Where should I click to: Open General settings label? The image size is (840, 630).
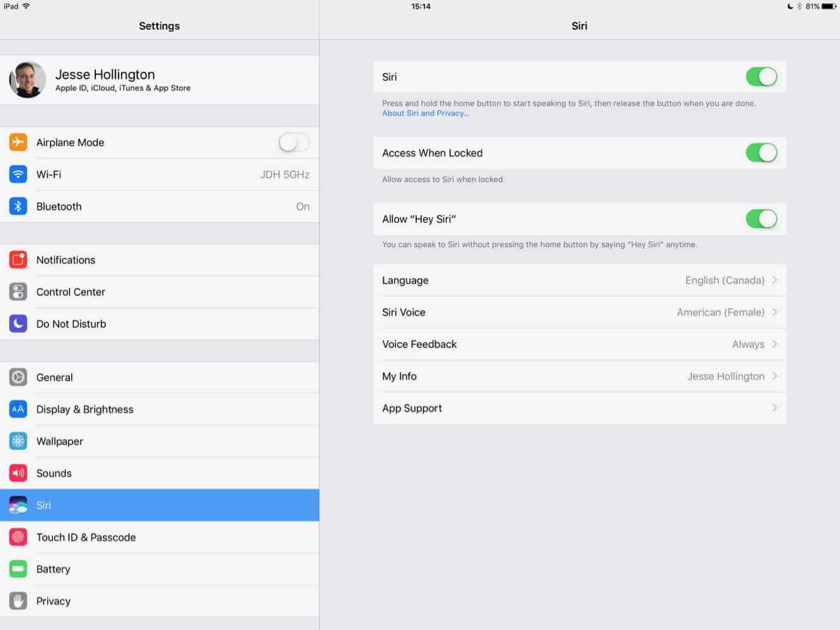tap(54, 377)
